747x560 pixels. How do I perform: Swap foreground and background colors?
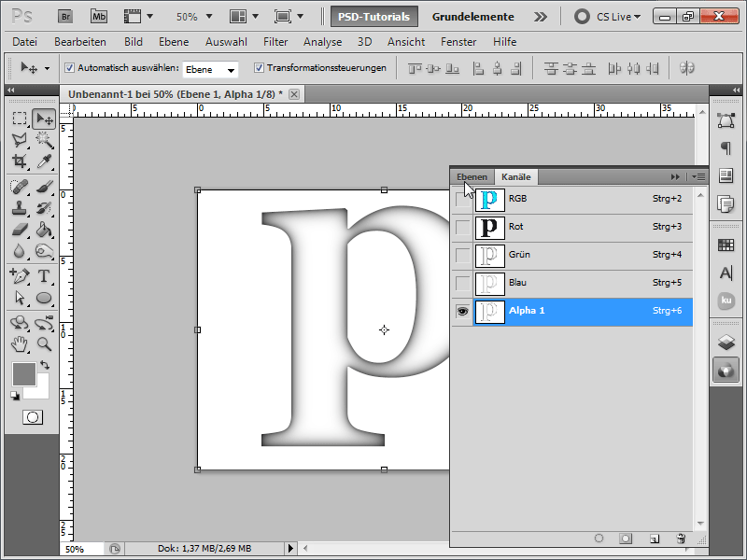click(x=45, y=365)
